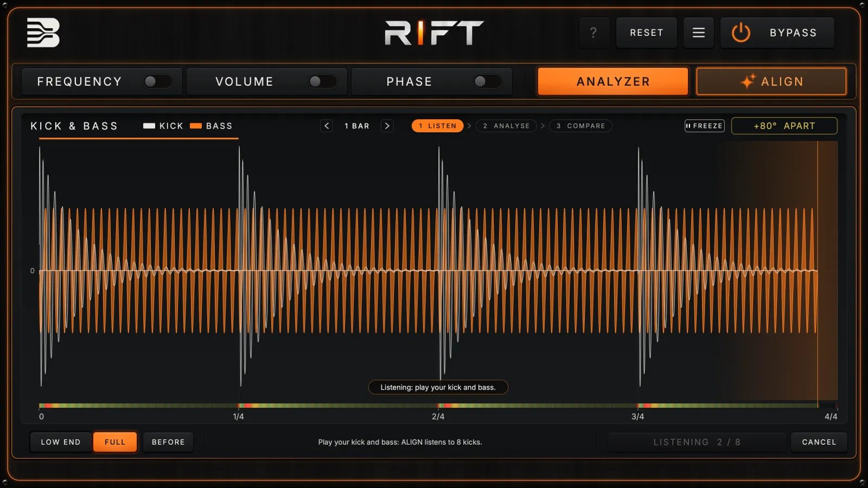Click the FREEZE button

[704, 126]
